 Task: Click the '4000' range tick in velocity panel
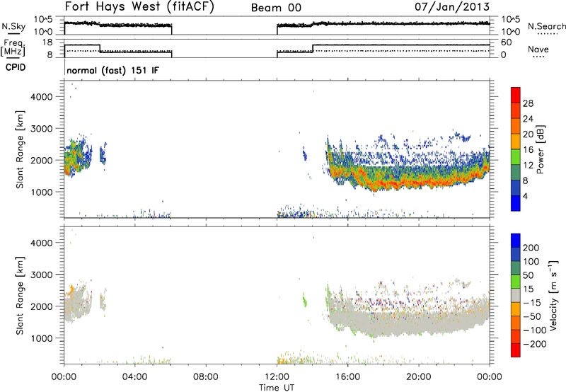41,243
